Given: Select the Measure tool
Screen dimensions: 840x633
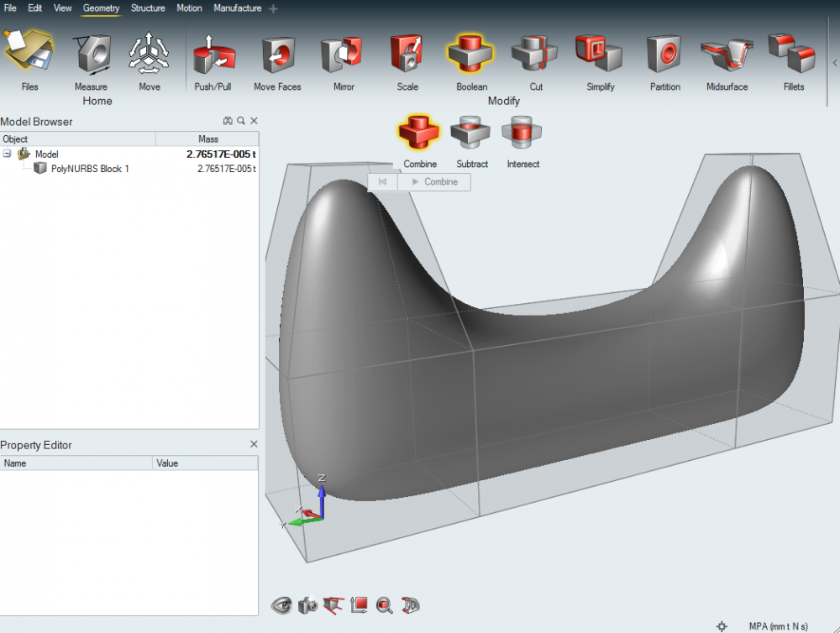Looking at the screenshot, I should coord(92,54).
